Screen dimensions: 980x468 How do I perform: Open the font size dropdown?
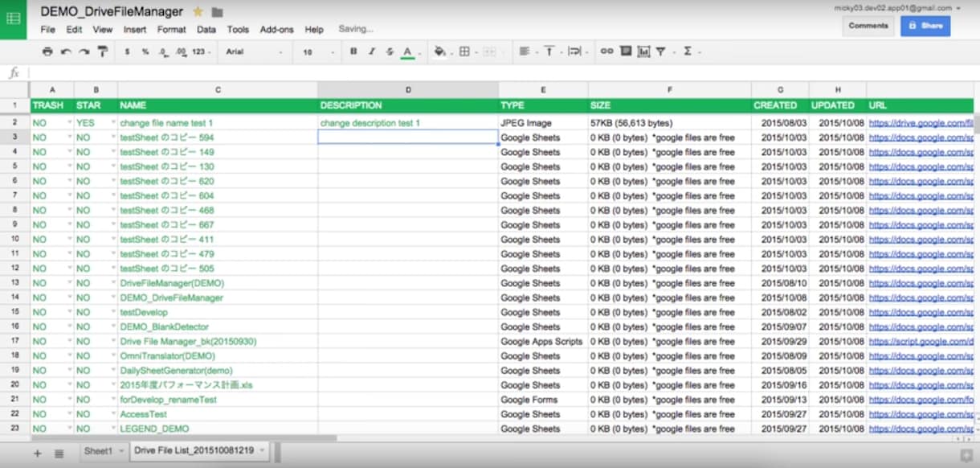tap(317, 51)
